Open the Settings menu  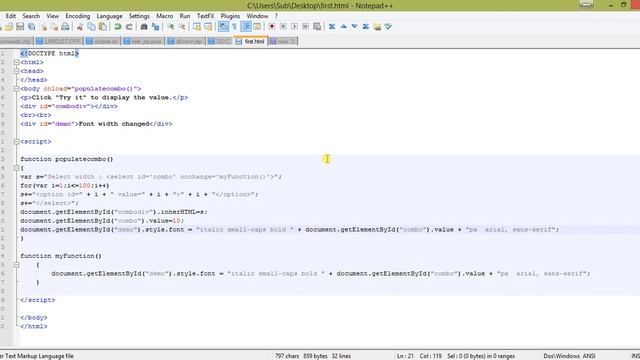click(x=139, y=16)
